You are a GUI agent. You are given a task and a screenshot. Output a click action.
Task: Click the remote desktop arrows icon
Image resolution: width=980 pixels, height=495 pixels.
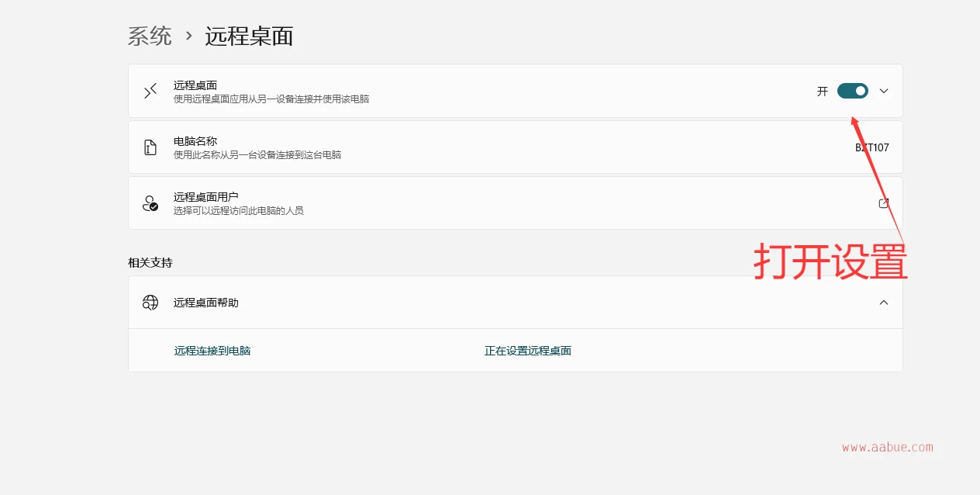(x=150, y=91)
